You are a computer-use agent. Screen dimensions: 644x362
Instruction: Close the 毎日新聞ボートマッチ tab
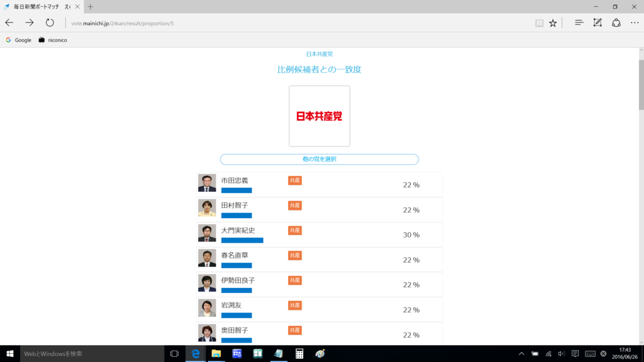pyautogui.click(x=77, y=6)
